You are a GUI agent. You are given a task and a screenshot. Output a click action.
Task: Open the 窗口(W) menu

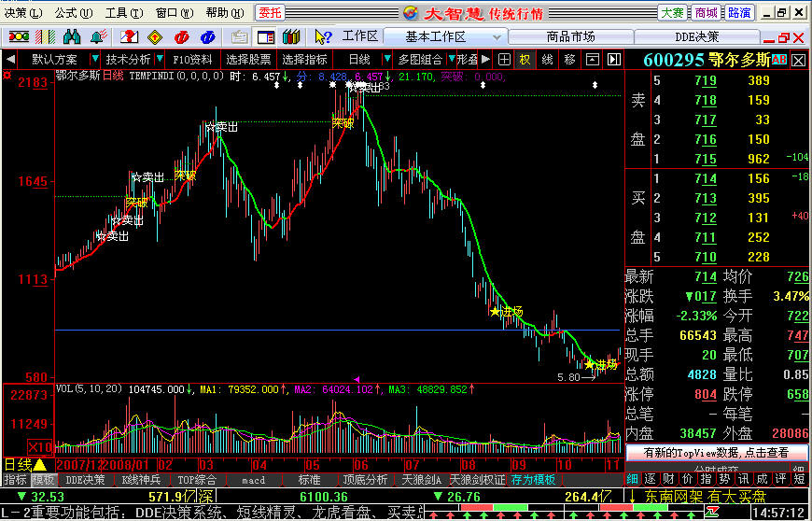175,13
